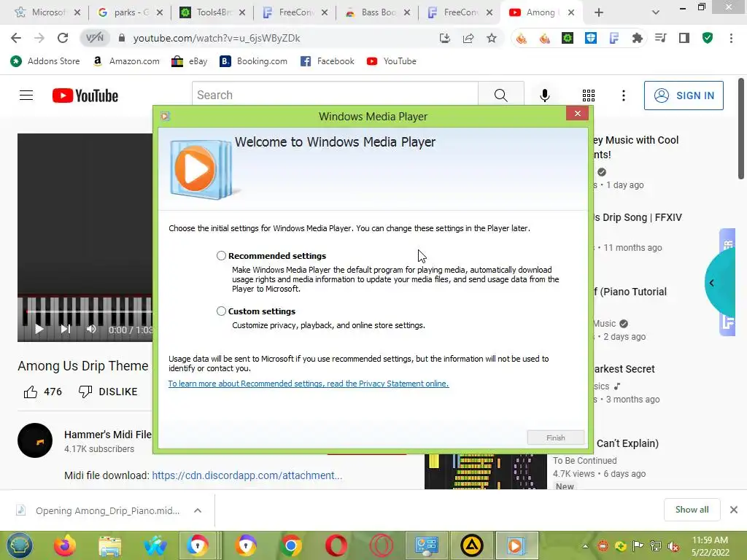
Task: Toggle the browser side panel
Action: point(684,38)
